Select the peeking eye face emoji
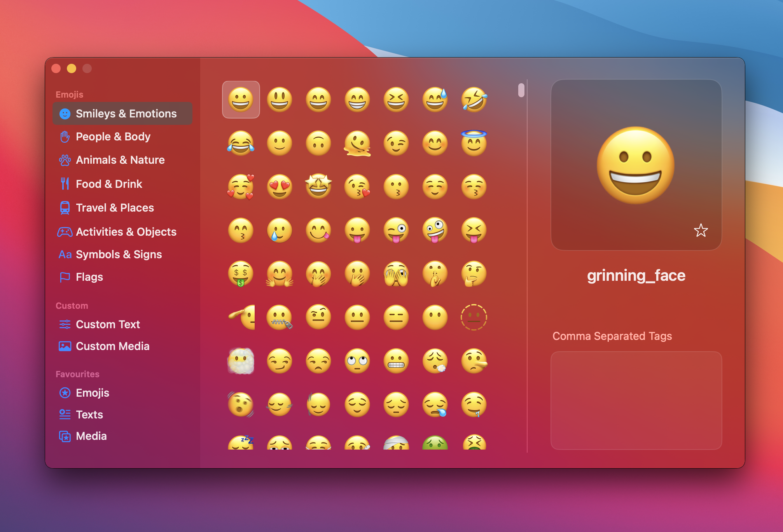 396,274
